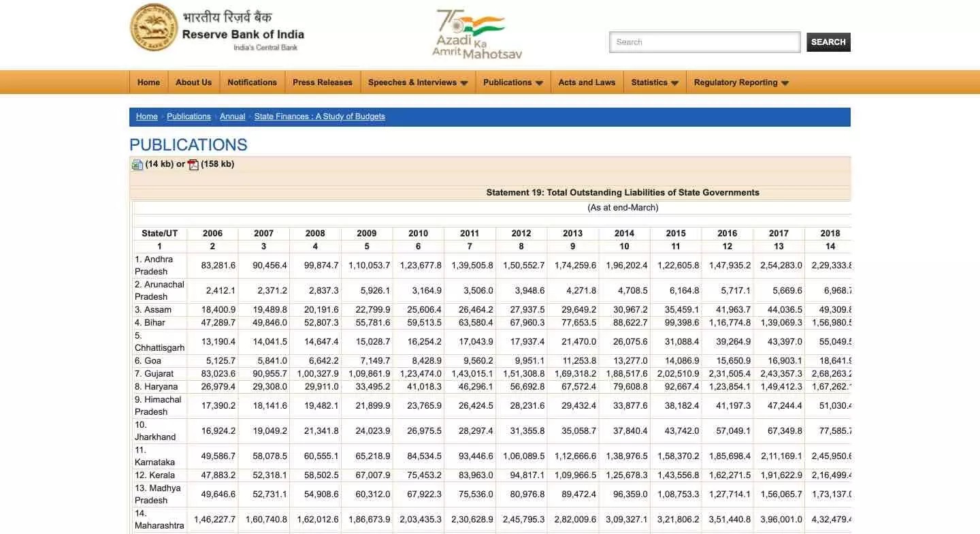This screenshot has width=980, height=534.
Task: Click the Reserve Bank of India logo emblem
Action: [x=153, y=28]
